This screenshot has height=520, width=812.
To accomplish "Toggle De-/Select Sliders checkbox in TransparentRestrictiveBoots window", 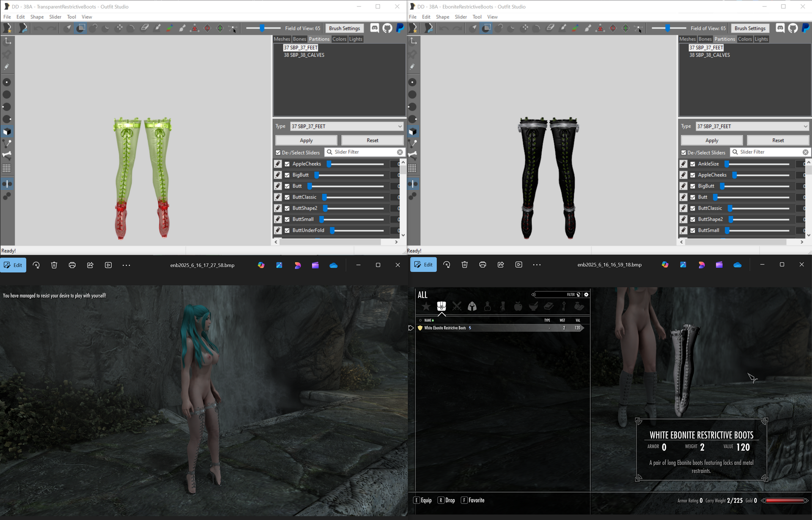I will (278, 153).
